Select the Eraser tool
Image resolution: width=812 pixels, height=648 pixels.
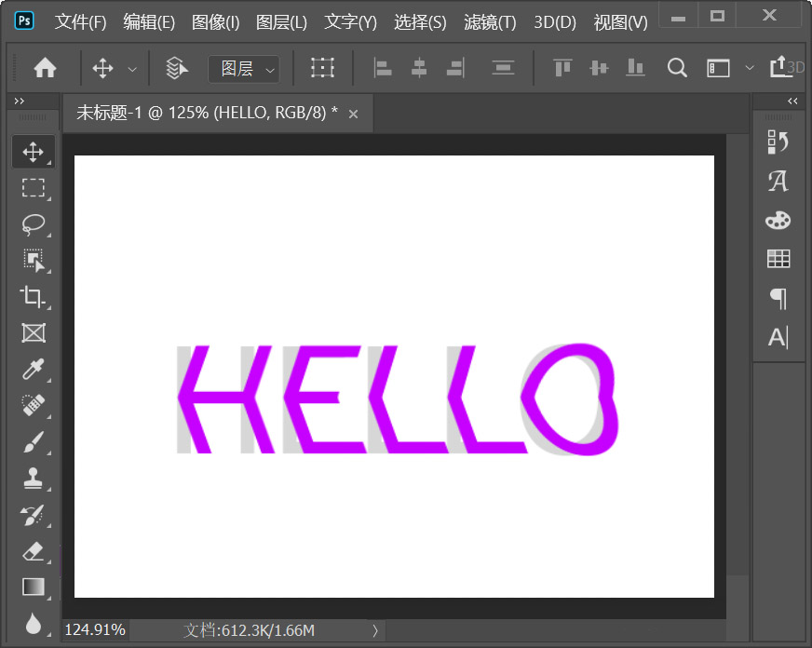pyautogui.click(x=33, y=551)
